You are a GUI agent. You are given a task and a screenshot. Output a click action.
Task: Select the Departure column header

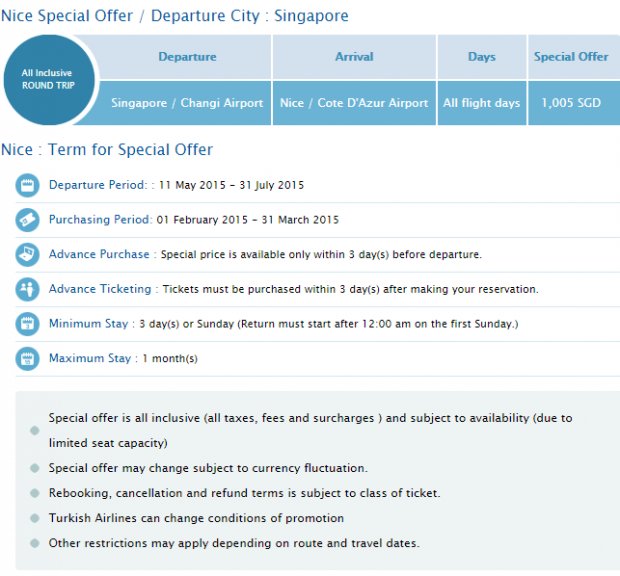click(x=187, y=57)
